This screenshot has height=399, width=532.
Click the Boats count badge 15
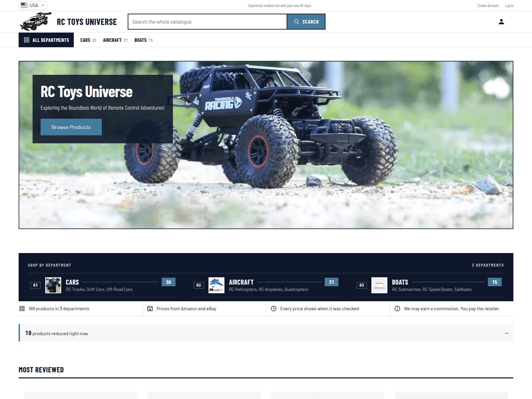coord(495,282)
